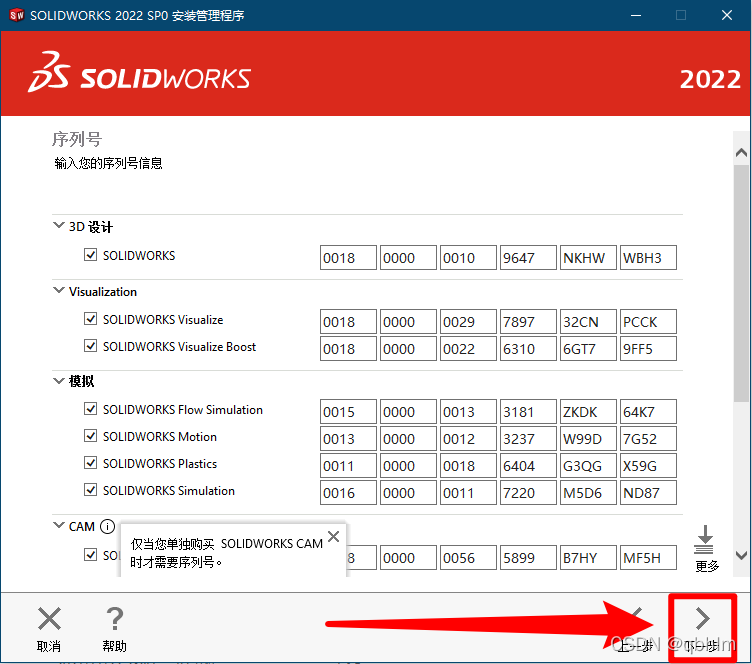Click Plastics serial field containing G3QG
This screenshot has height=664, width=752.
[x=588, y=466]
